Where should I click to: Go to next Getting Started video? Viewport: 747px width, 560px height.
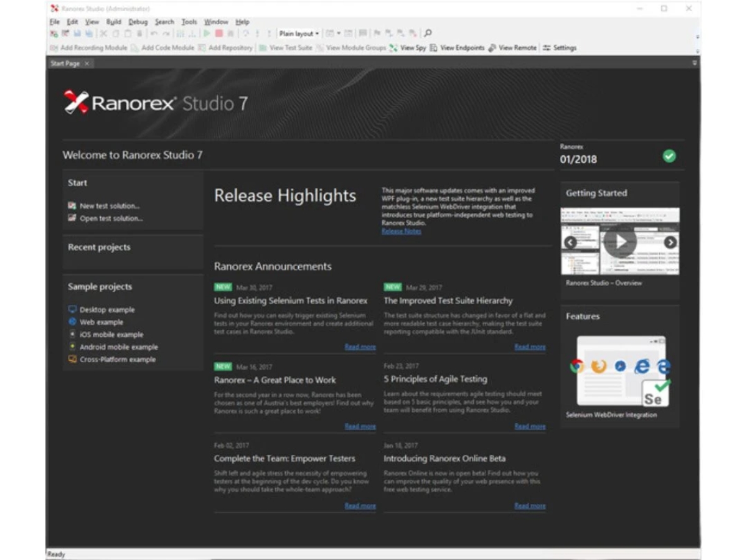(x=670, y=242)
